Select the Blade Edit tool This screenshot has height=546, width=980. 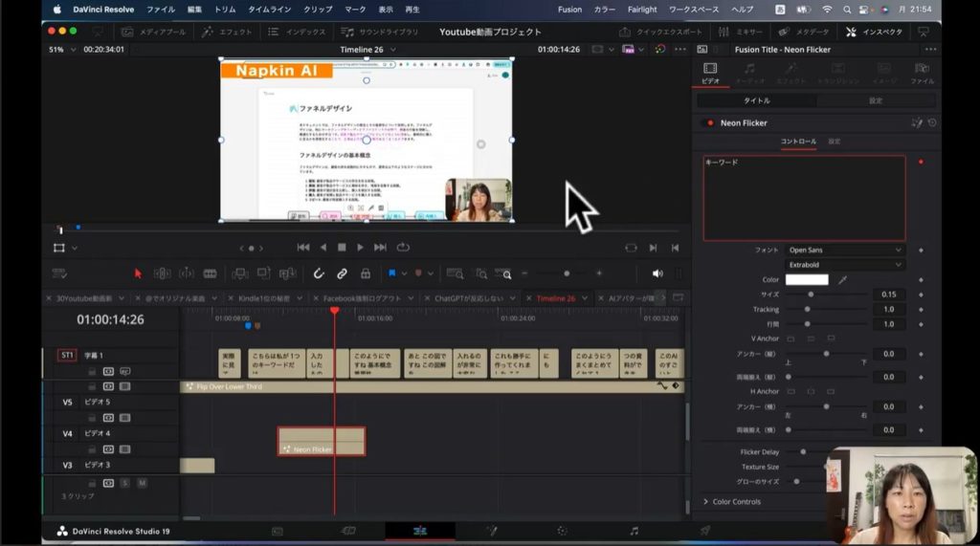coord(210,273)
